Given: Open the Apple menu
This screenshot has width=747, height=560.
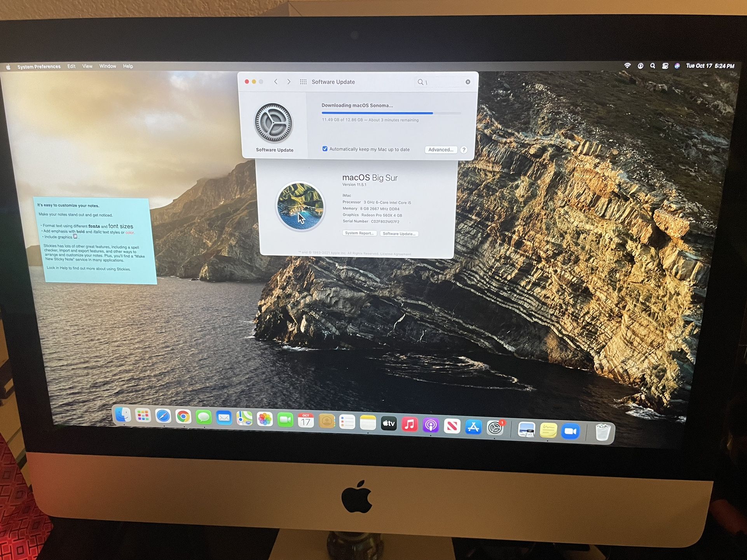Looking at the screenshot, I should point(9,67).
